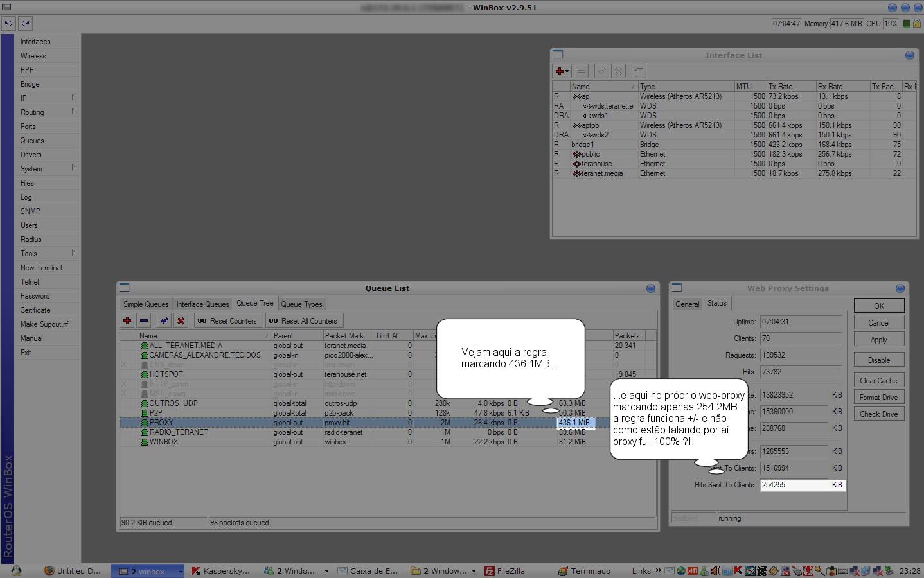Remove interface using the minus button
Viewport: 924px width, 578px height.
(x=582, y=71)
